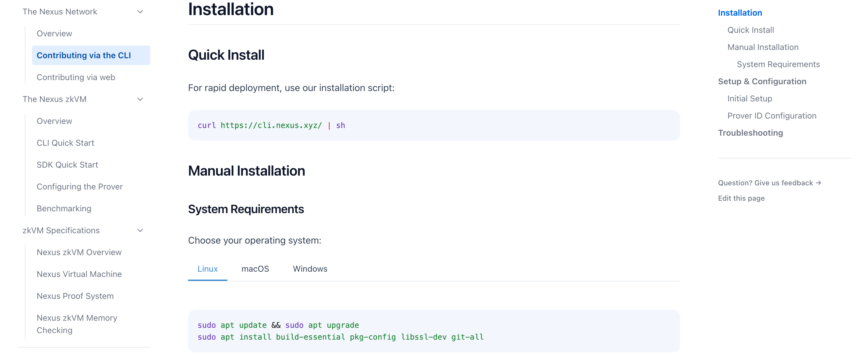Viewport: 868px width, 355px height.
Task: Open SDK Quick Start page
Action: point(67,165)
